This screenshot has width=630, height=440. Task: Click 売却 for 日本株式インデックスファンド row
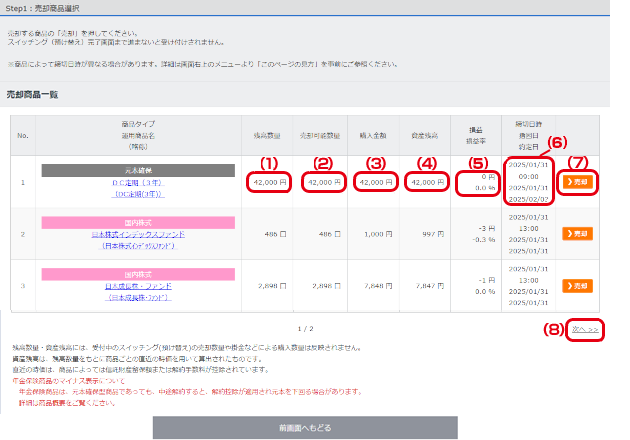tap(577, 233)
